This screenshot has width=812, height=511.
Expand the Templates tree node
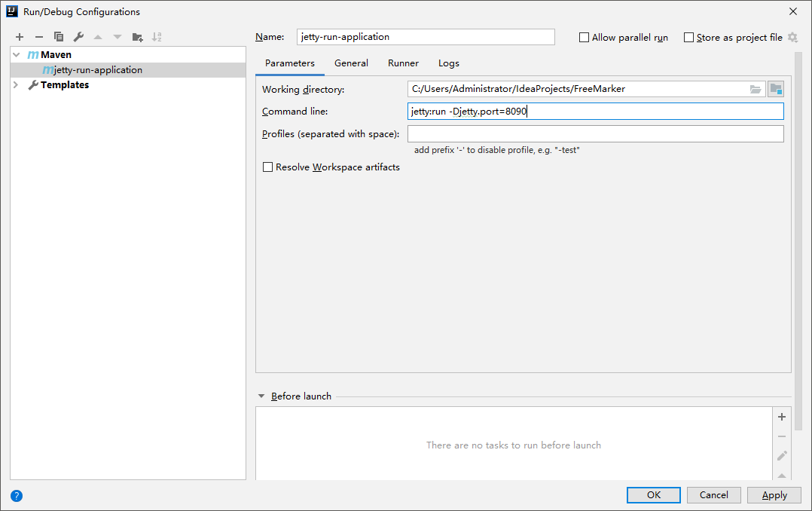coord(16,84)
